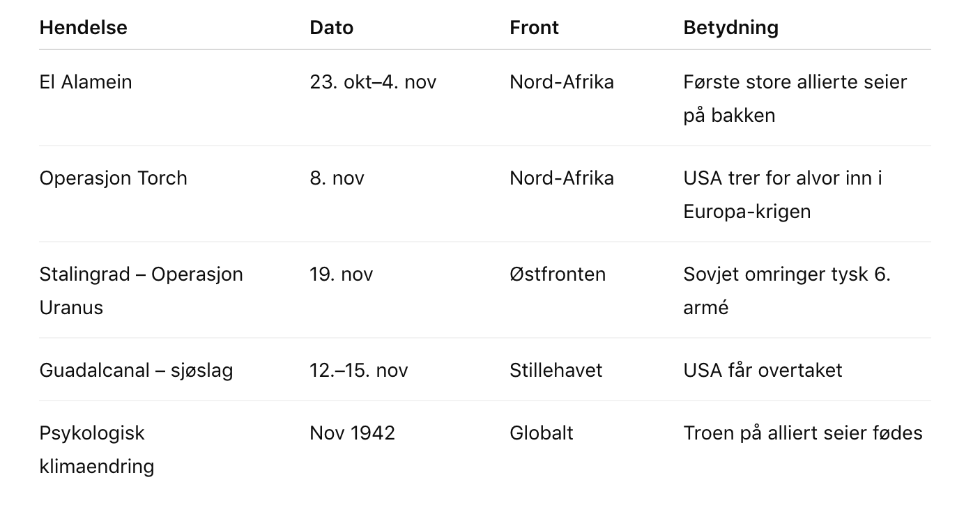980x505 pixels.
Task: Click the Front column header
Action: point(534,27)
